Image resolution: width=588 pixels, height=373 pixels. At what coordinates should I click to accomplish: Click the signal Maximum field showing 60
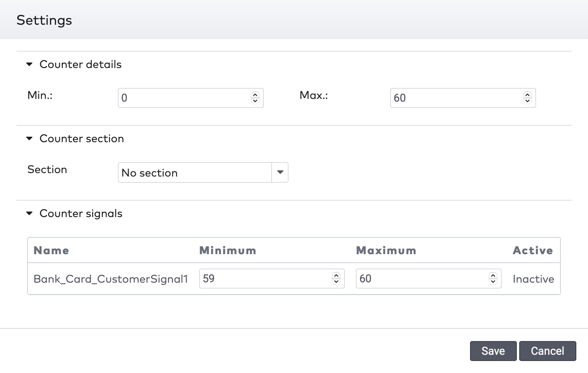(x=421, y=279)
